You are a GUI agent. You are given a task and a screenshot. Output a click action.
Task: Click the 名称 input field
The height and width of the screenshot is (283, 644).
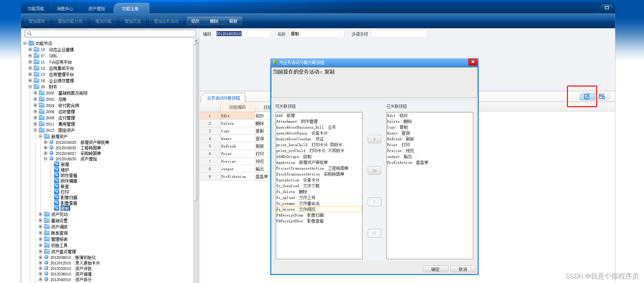(x=317, y=34)
